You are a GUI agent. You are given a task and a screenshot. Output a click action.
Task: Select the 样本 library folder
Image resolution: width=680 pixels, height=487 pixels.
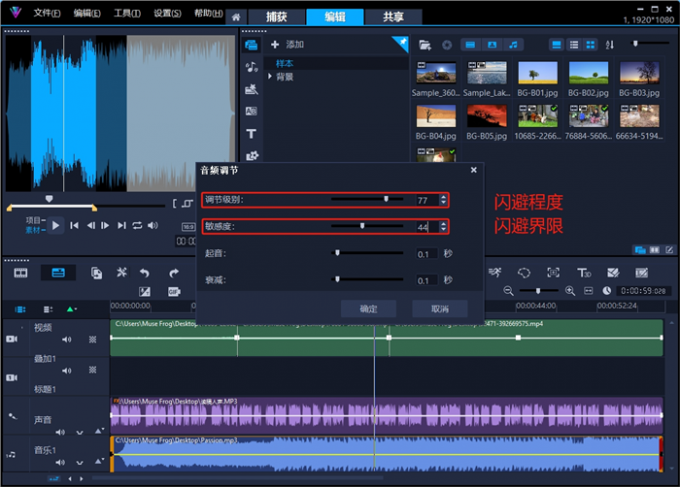click(284, 63)
